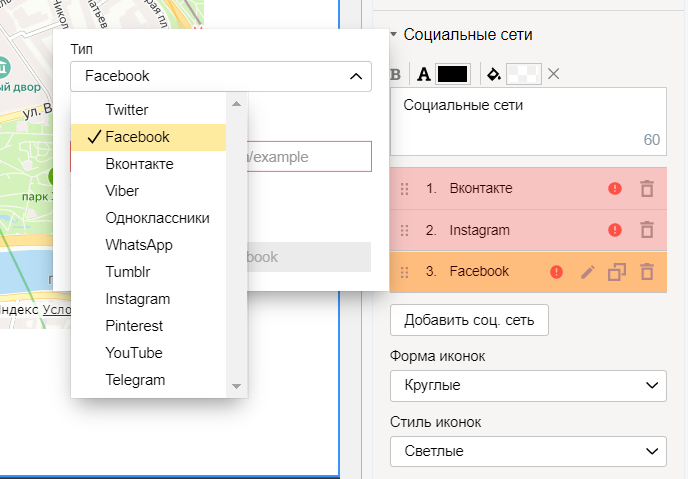This screenshot has width=688, height=479.
Task: Delete the Вконтакте entry
Action: (647, 189)
